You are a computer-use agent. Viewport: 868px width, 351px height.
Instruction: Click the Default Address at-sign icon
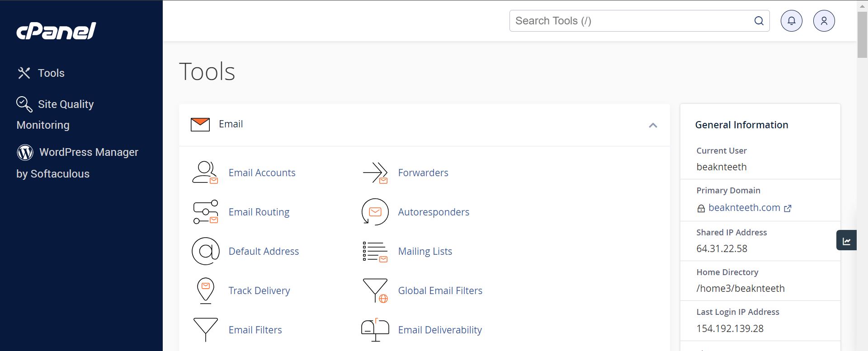coord(205,251)
